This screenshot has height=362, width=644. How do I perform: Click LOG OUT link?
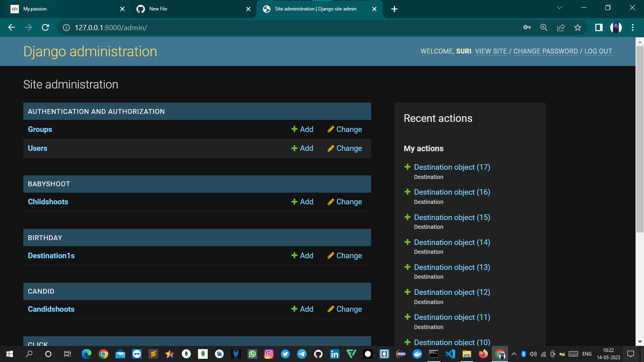[x=598, y=51]
